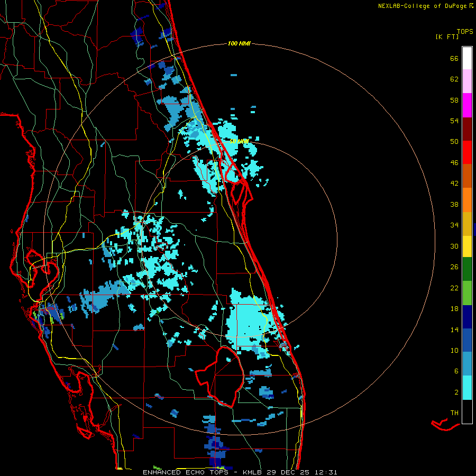Click the dark orange legend swatch

pyautogui.click(x=467, y=176)
